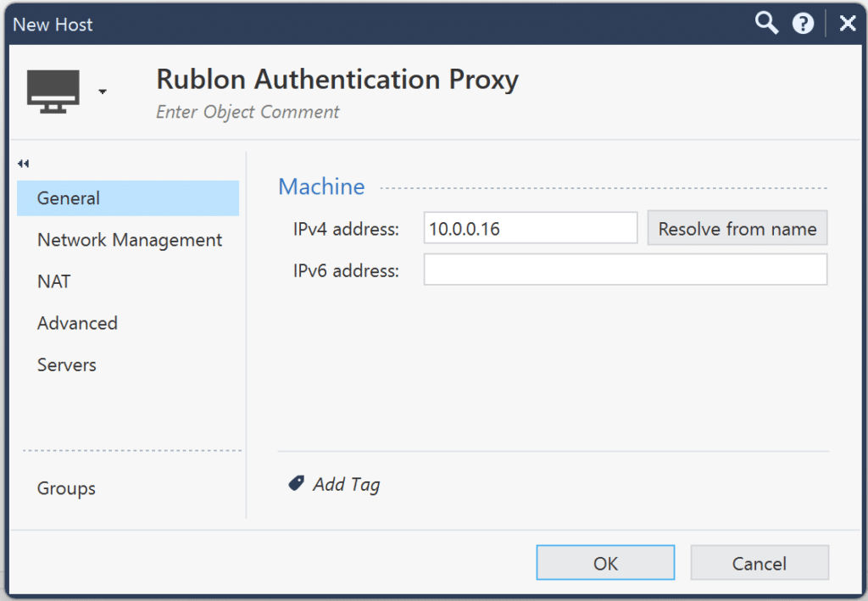The width and height of the screenshot is (868, 601).
Task: Click the IPv4 address field
Action: (530, 228)
